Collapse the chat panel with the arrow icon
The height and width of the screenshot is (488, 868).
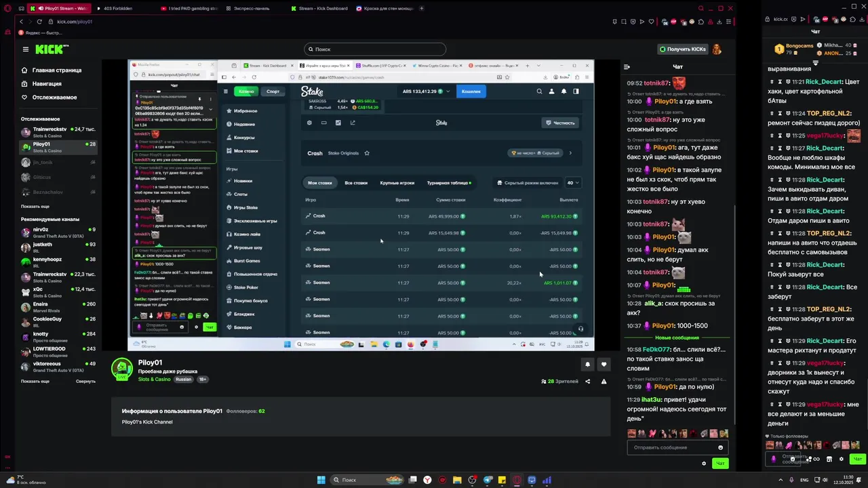pos(627,66)
